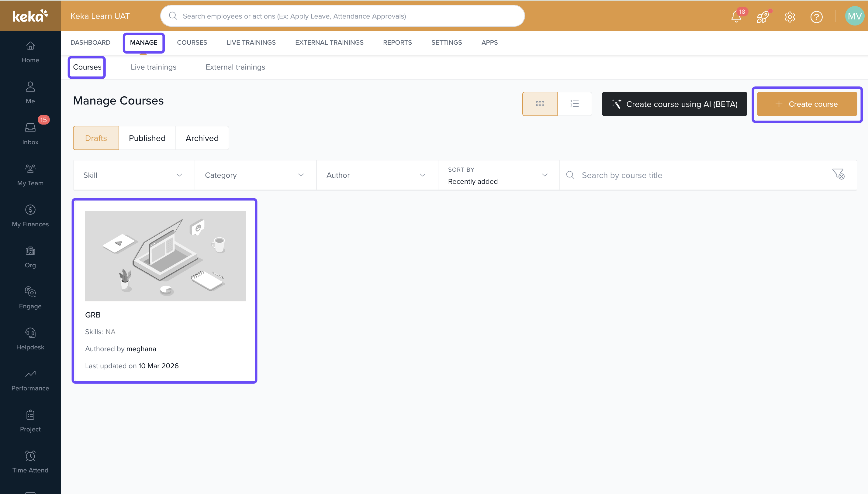The image size is (868, 494).
Task: Open Inbox in the sidebar
Action: pos(30,134)
